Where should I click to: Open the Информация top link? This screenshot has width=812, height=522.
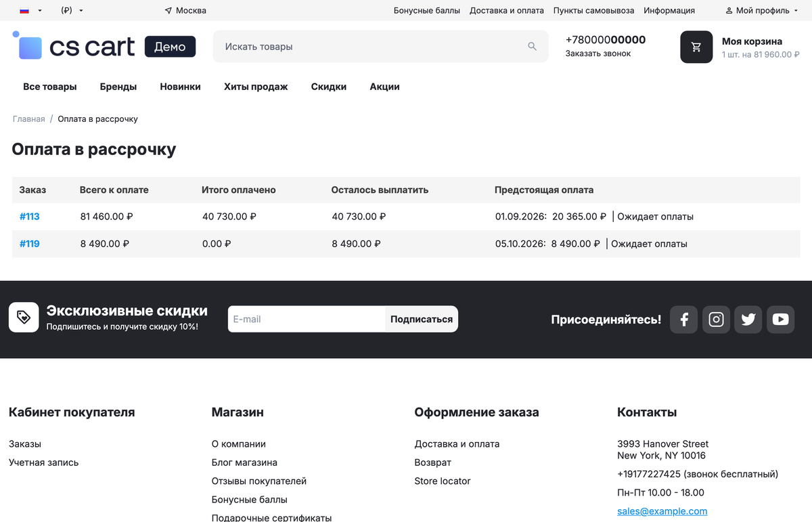click(669, 11)
